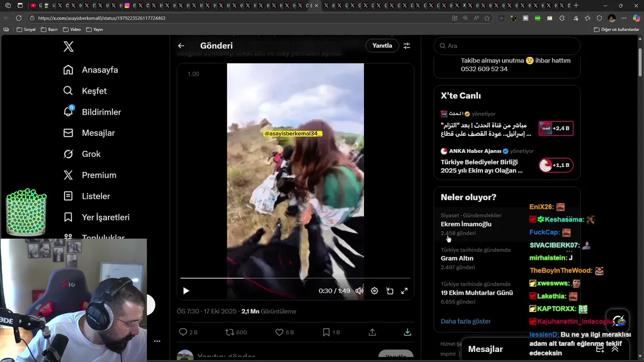Open the Gram Altın trend

(507, 258)
